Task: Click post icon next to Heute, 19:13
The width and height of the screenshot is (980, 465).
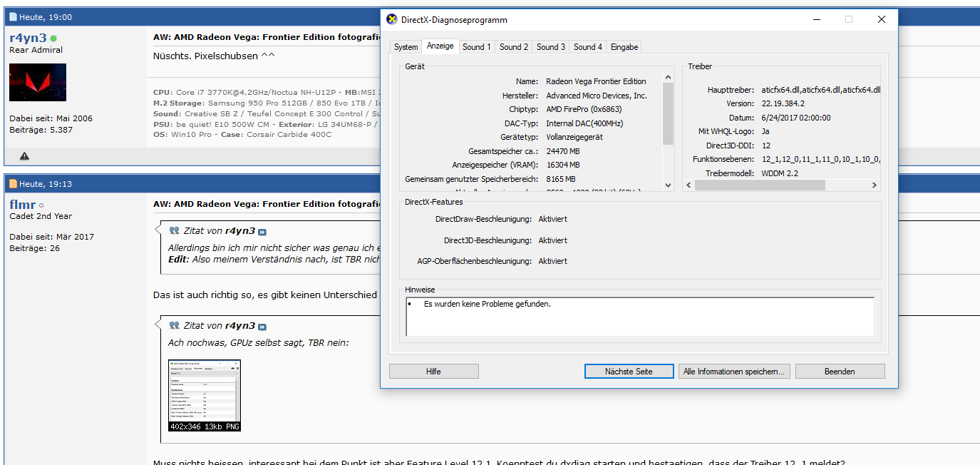Action: [x=13, y=184]
